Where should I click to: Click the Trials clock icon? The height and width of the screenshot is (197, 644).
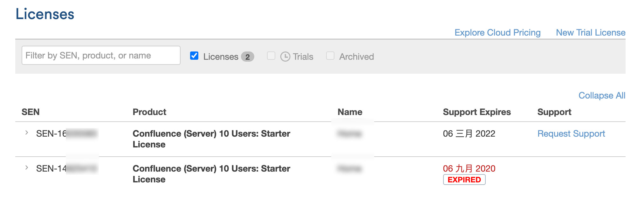[x=285, y=57]
